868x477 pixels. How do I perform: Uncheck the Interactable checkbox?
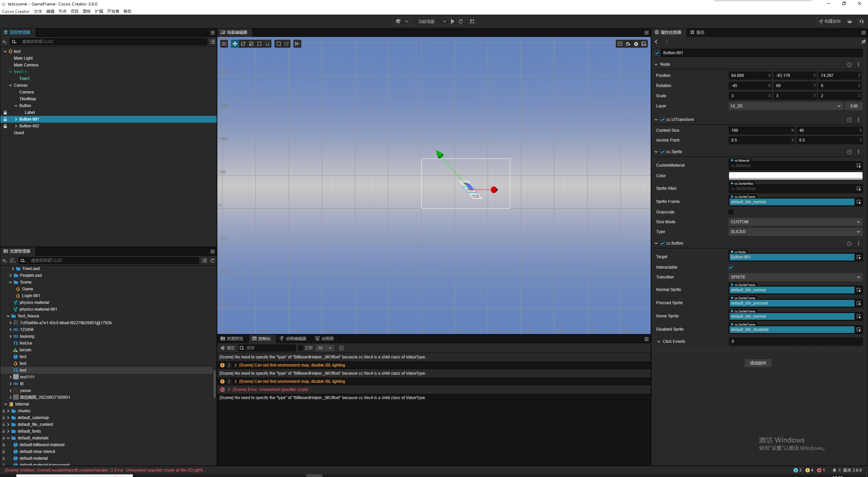731,267
